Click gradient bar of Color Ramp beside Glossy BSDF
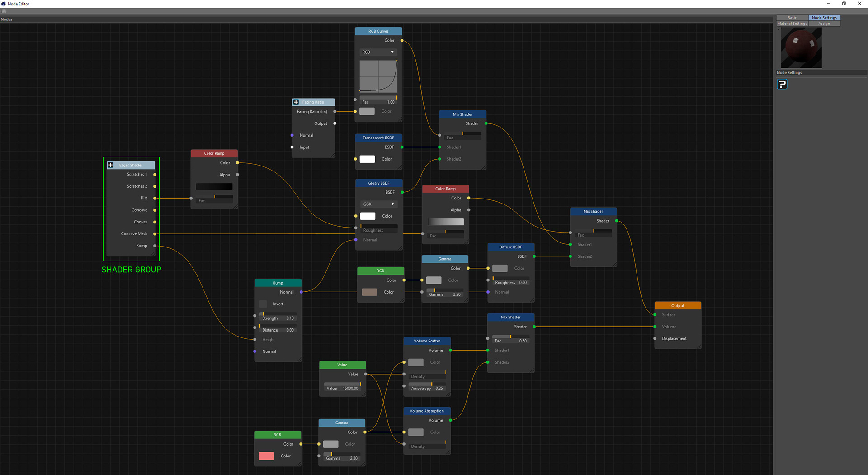Viewport: 868px width, 475px height. point(446,222)
